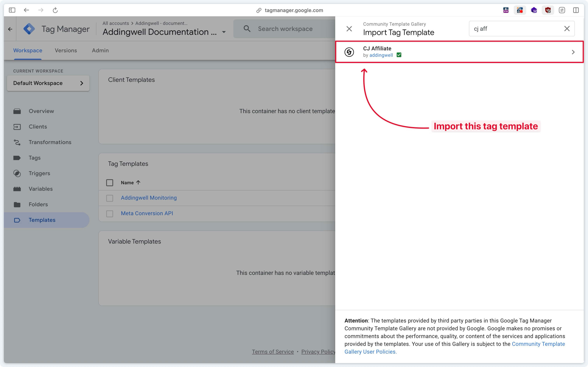Open the GTM browser extension icon
This screenshot has height=367, width=588.
(x=506, y=10)
